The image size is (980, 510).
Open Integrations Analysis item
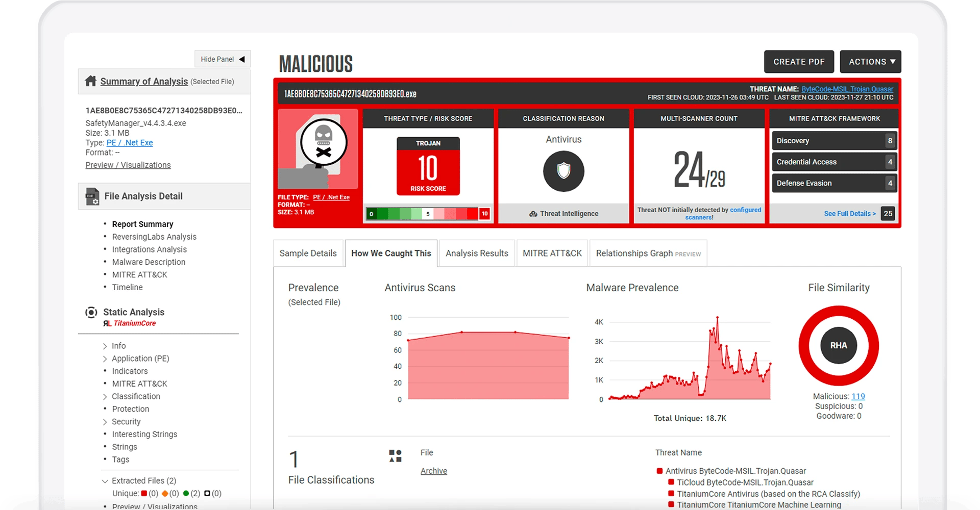click(150, 249)
